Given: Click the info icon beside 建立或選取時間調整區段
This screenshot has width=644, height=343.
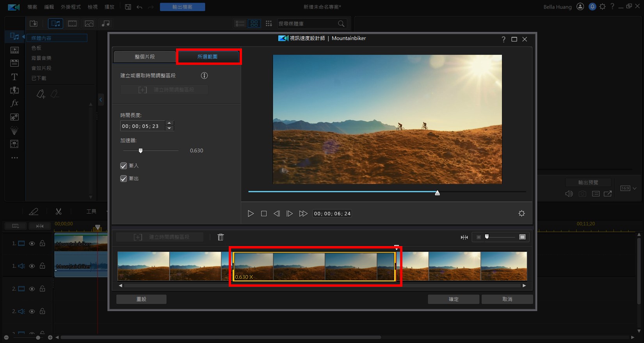Looking at the screenshot, I should [204, 75].
